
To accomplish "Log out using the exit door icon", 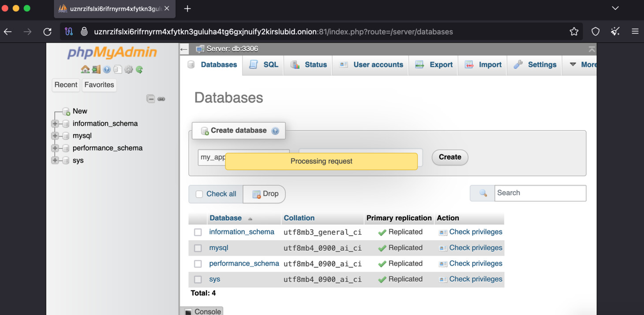I will tap(96, 70).
